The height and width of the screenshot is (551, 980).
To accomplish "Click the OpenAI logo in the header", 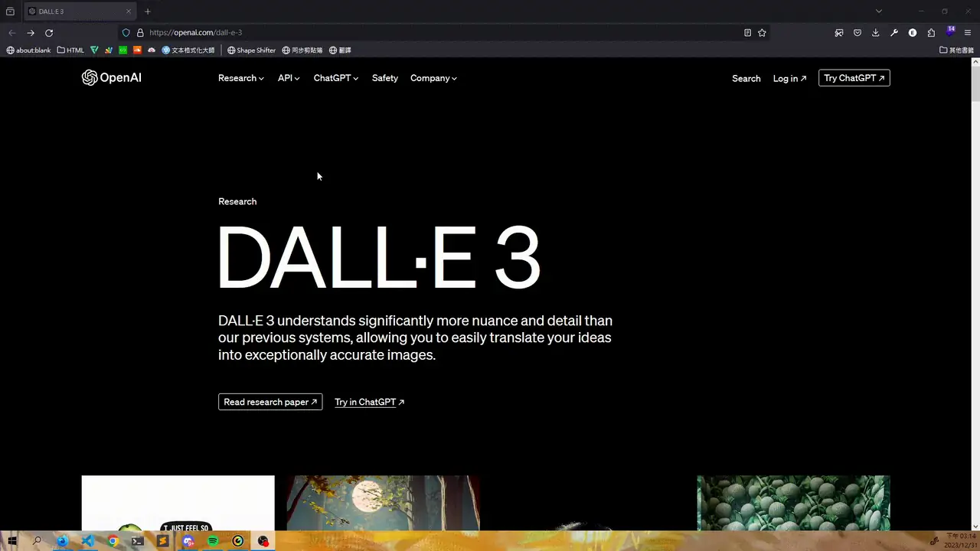I will click(x=111, y=78).
